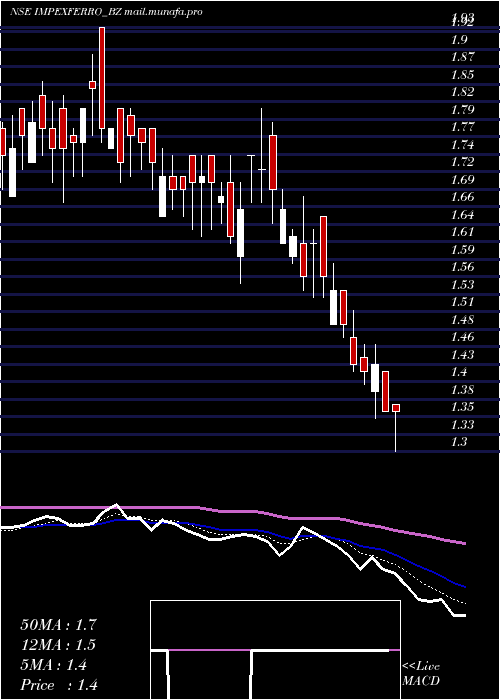Click the 1.85 price axis label
500x700 pixels.
[x=462, y=75]
